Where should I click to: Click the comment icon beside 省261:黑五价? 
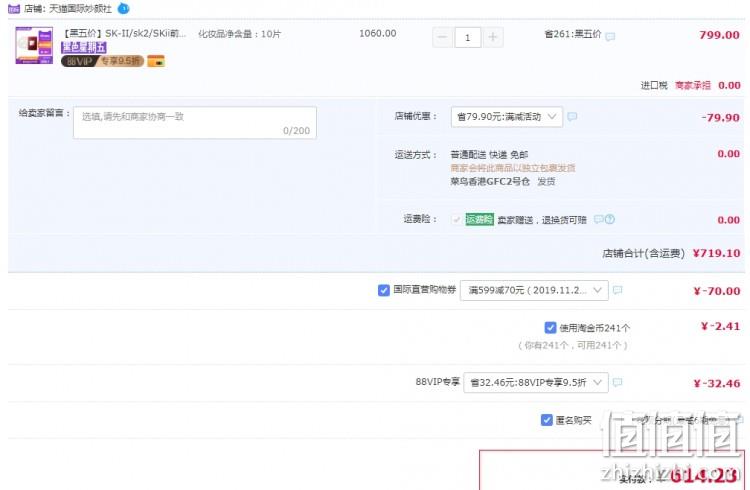coord(610,36)
